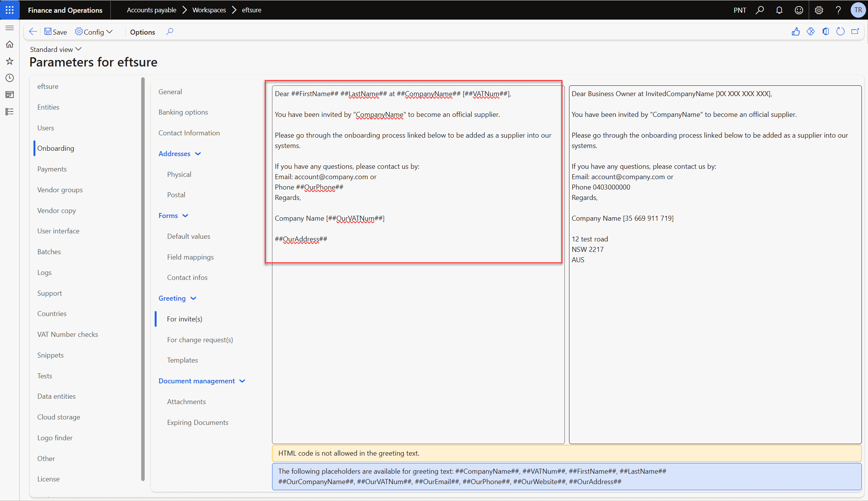
Task: Select Physical under Addresses
Action: click(179, 175)
